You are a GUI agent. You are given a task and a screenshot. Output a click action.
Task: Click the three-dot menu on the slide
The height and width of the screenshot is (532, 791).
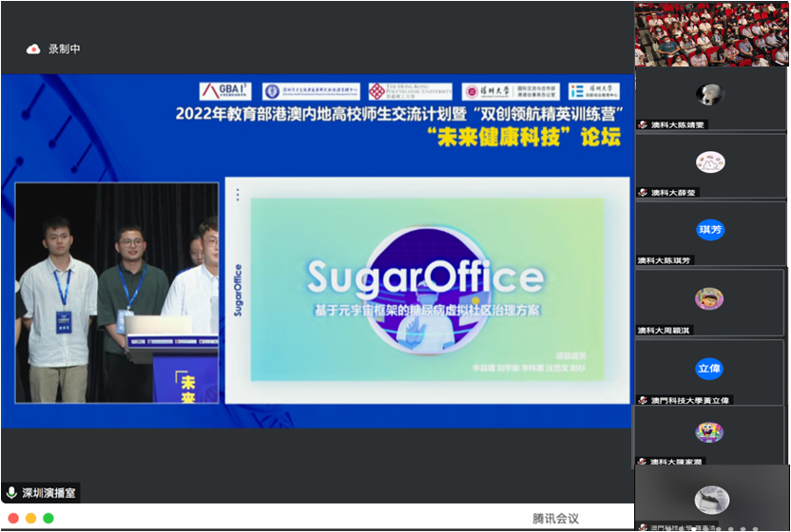238,195
